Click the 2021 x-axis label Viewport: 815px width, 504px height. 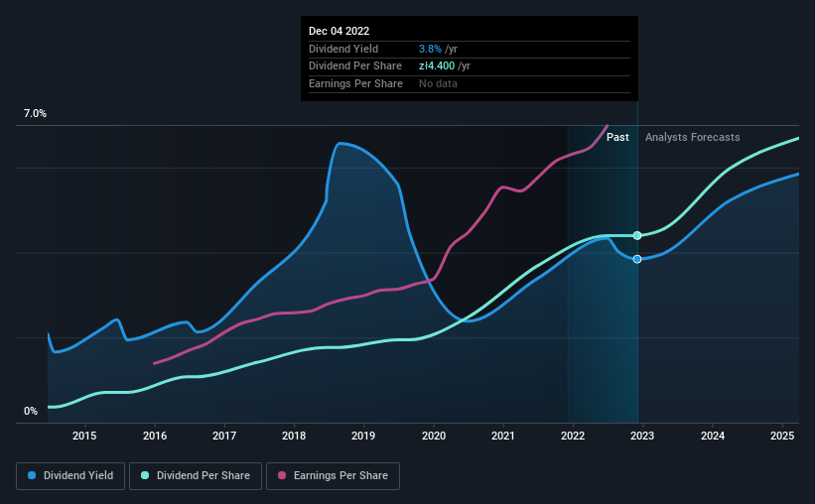coord(503,436)
